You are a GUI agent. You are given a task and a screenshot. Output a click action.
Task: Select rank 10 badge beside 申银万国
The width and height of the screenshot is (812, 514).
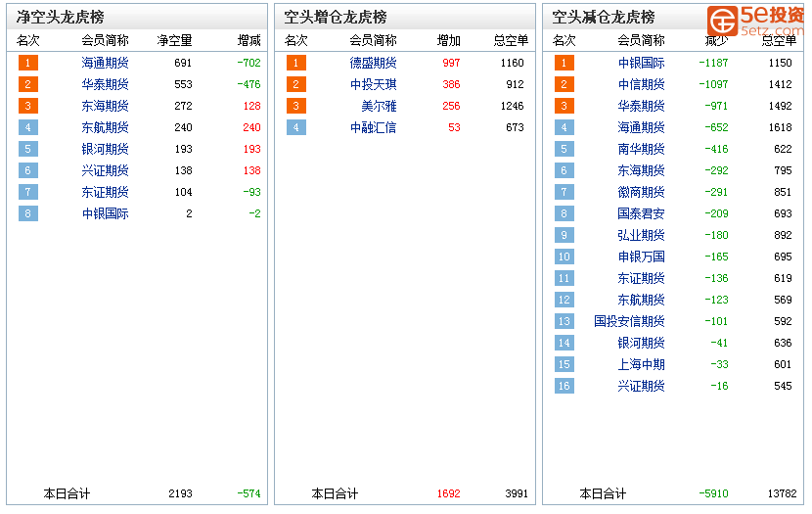click(x=564, y=257)
